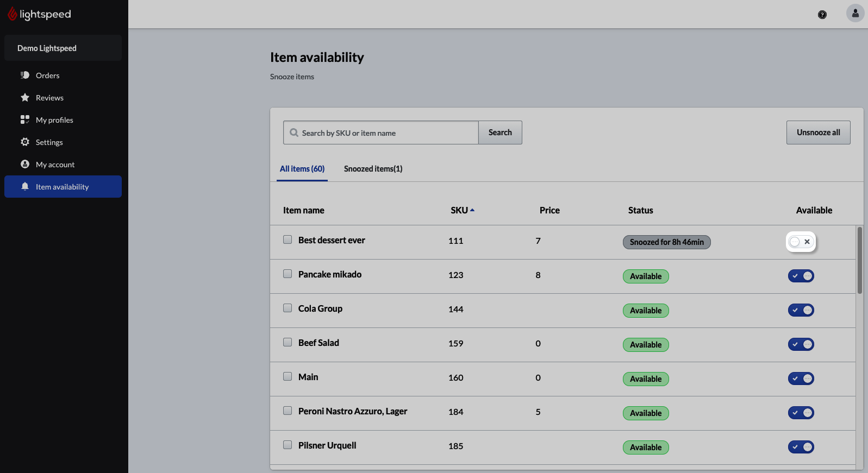
Task: Switch to Snoozed items tab
Action: [x=373, y=169]
